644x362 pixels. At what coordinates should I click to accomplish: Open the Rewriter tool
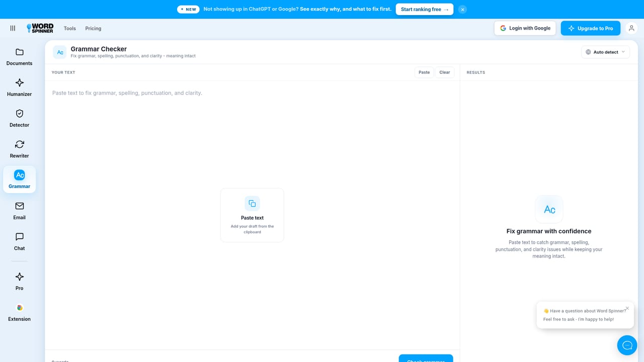point(19,149)
